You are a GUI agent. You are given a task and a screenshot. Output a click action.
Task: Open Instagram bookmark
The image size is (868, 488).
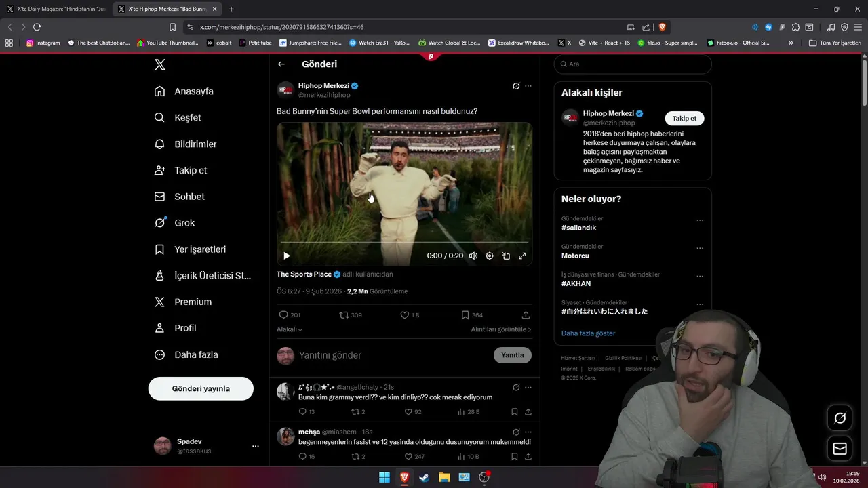43,43
